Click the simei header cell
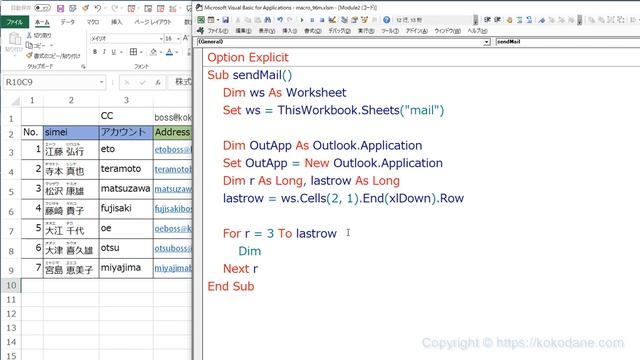 point(71,132)
